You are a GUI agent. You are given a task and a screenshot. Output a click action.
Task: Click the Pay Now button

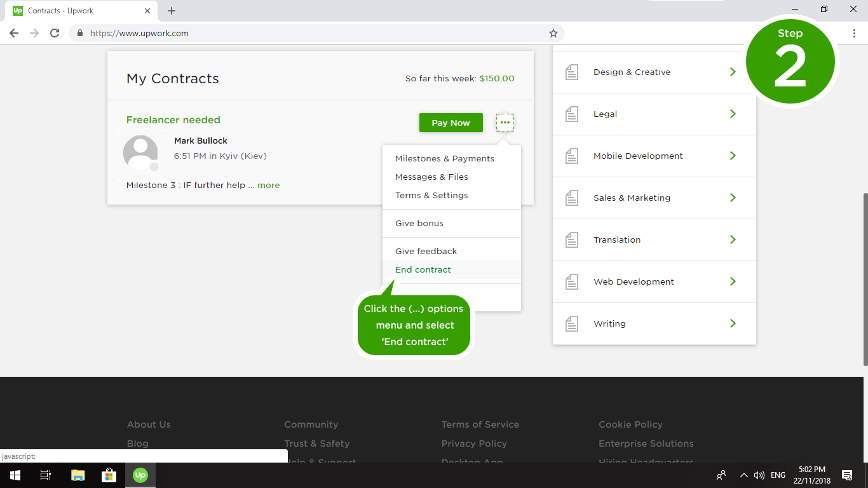pyautogui.click(x=451, y=123)
